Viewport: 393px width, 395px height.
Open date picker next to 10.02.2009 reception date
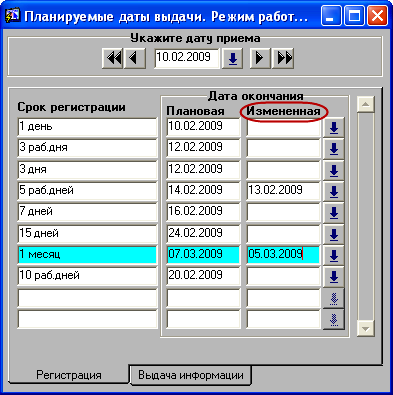[x=232, y=59]
